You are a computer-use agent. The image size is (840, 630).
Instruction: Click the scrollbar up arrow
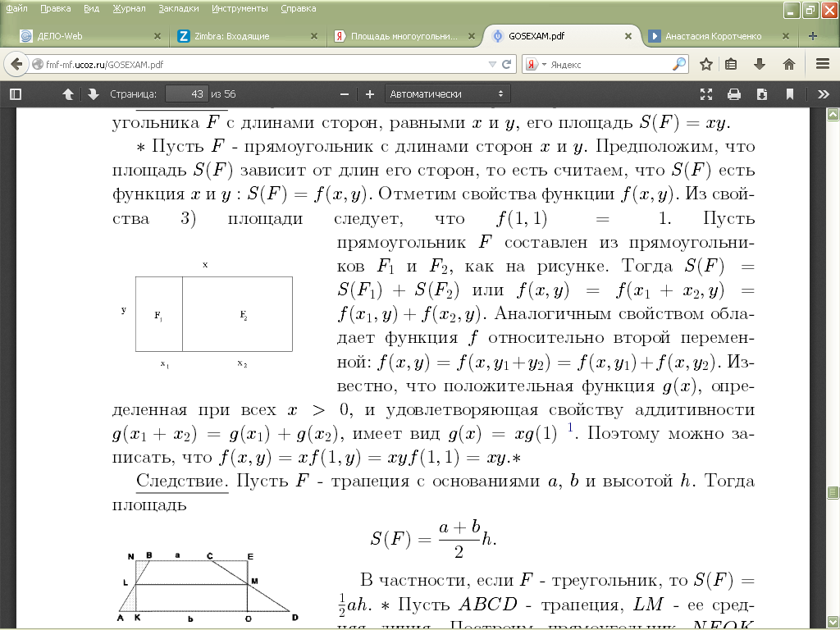(x=833, y=114)
